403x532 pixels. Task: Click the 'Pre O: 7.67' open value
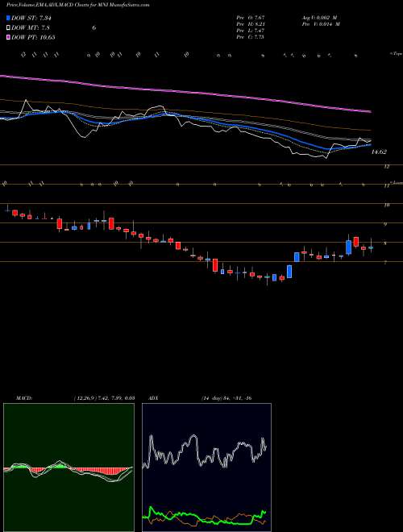[x=251, y=18]
